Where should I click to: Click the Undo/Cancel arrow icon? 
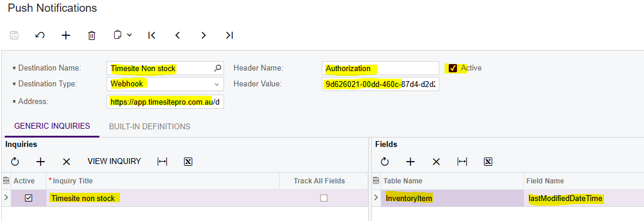[x=40, y=35]
